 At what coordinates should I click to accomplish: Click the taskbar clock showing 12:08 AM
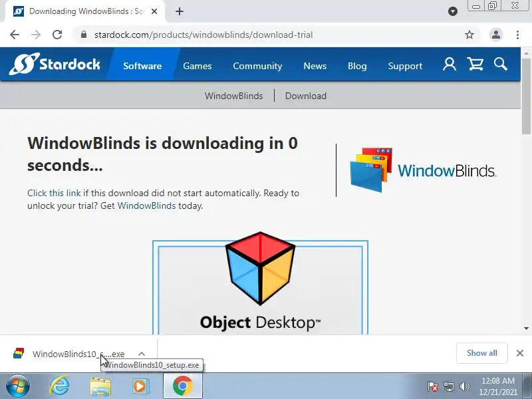click(497, 386)
